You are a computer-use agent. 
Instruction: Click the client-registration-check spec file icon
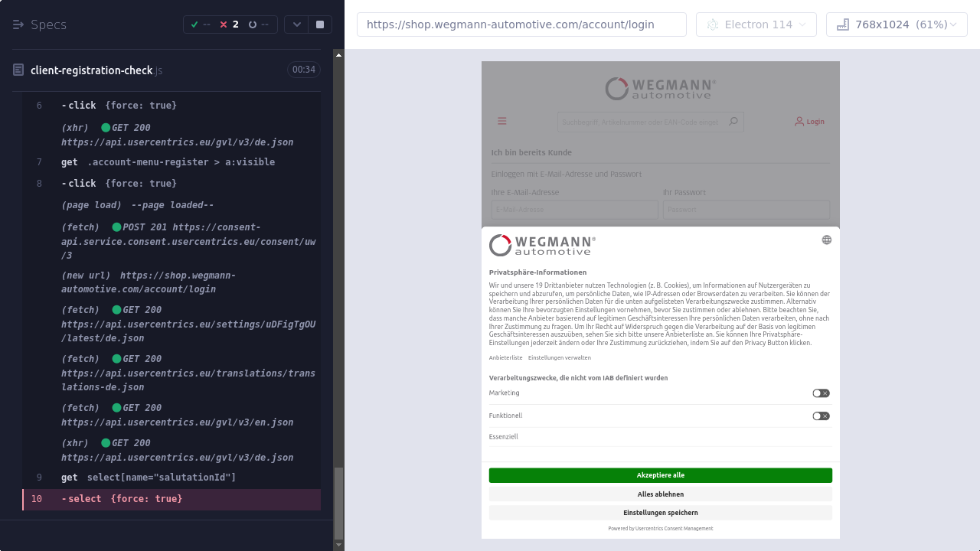coord(18,70)
